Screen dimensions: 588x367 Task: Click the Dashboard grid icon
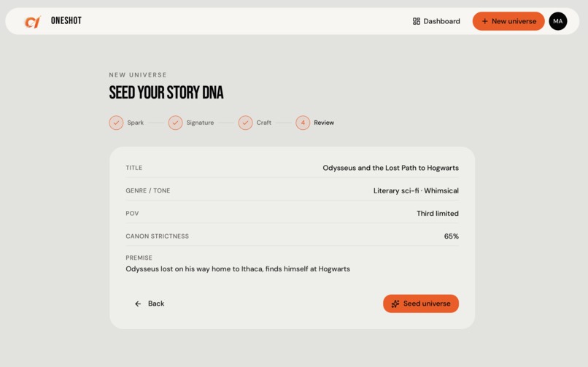click(x=417, y=21)
